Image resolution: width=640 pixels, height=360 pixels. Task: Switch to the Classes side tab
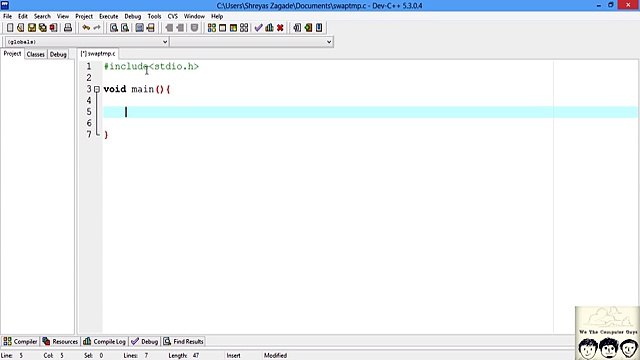pyautogui.click(x=36, y=54)
